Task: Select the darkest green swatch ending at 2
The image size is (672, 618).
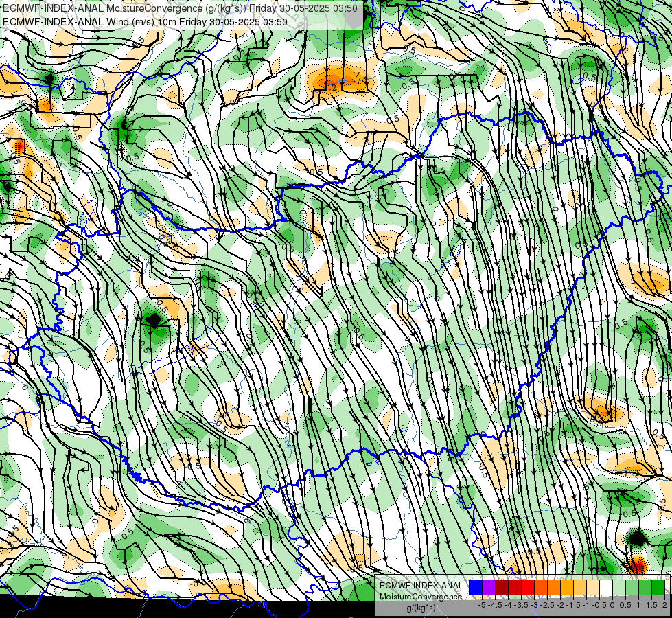Action: click(x=658, y=587)
